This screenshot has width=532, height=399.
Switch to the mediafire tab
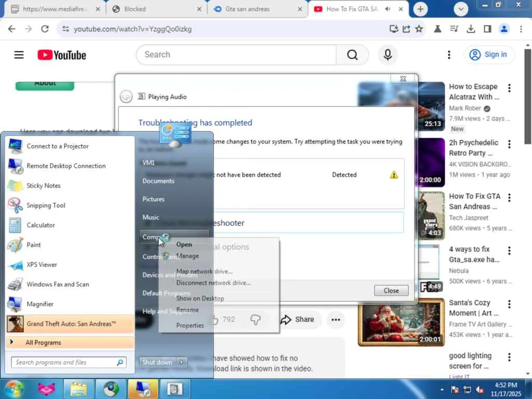click(55, 9)
